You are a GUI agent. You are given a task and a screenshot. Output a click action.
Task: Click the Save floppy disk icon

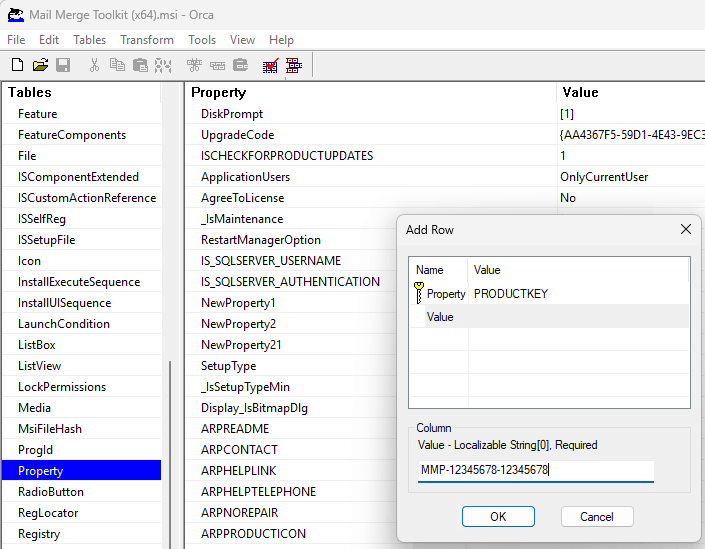click(63, 65)
